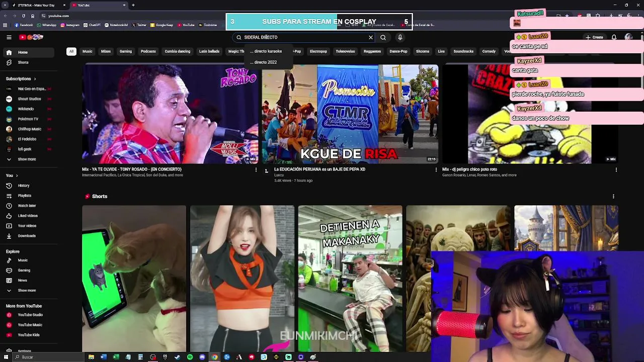Expand the Subscriptions section arrow
Viewport: 644px width, 362px height.
tap(35, 79)
